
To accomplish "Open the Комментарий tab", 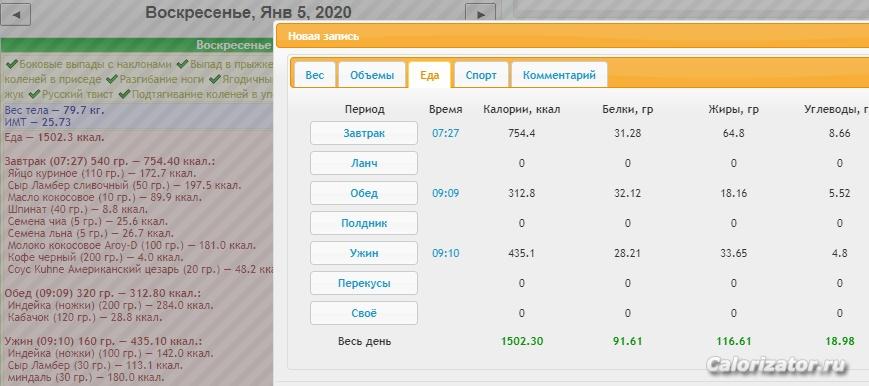I will (x=559, y=75).
